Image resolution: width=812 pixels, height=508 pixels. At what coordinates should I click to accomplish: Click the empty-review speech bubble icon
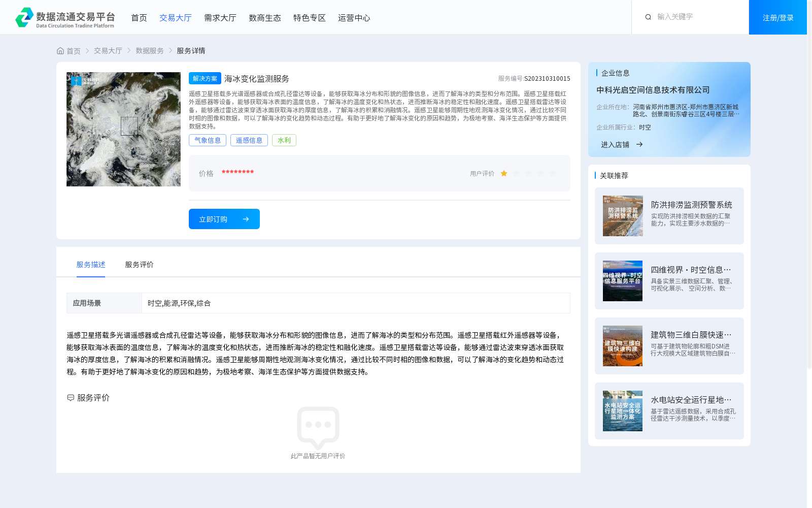318,428
